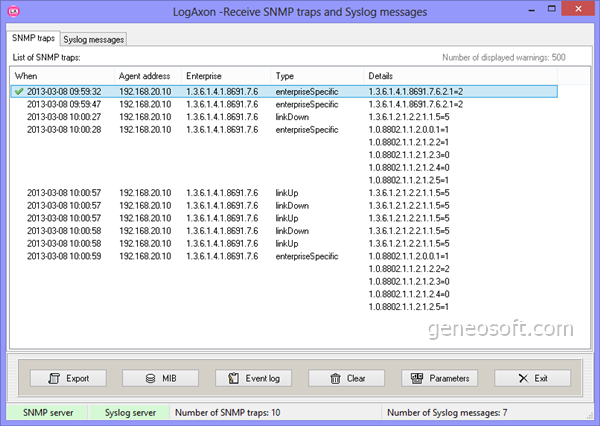Image resolution: width=600 pixels, height=426 pixels.
Task: Click the Parameters settings icon
Action: 417,378
